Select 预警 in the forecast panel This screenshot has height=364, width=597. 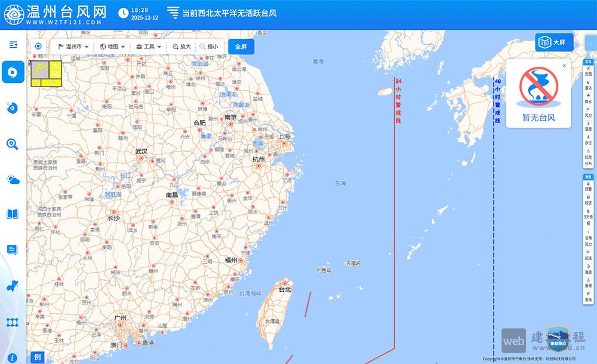pos(588,187)
